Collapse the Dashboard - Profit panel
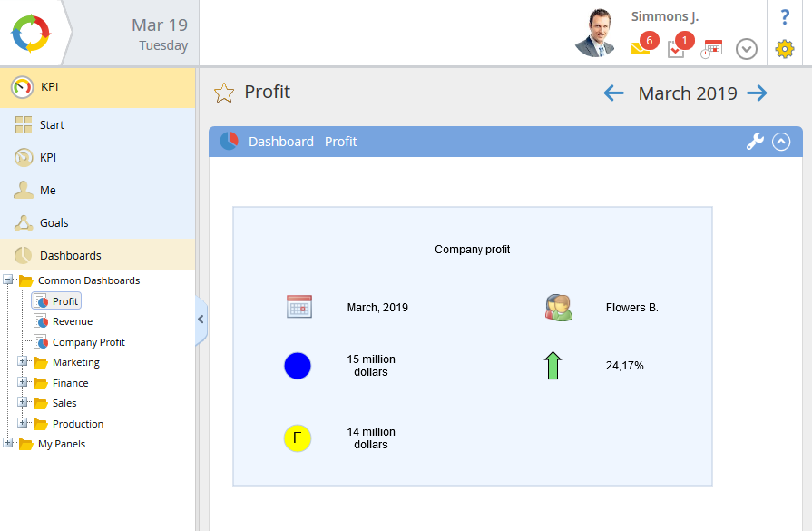Screen dimensions: 812x531 [x=781, y=142]
